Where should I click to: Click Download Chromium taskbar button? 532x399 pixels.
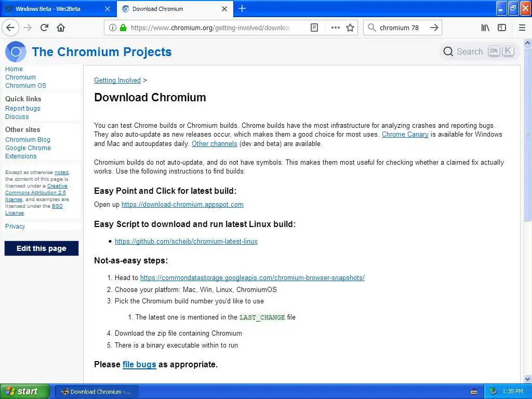tap(96, 392)
